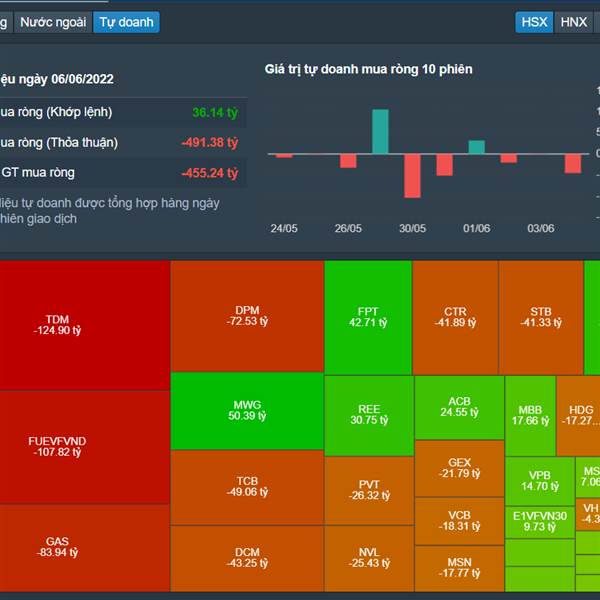Choose the HNX exchange tab
This screenshot has height=600, width=600.
(x=573, y=22)
